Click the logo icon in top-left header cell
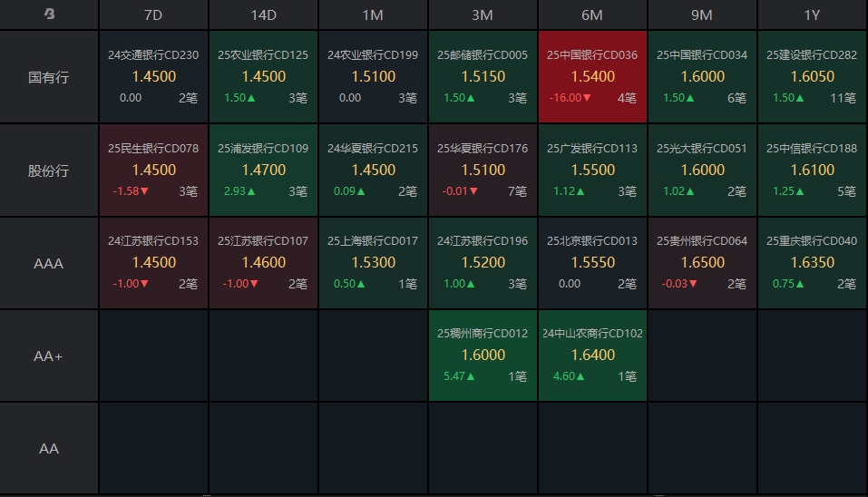The height and width of the screenshot is (497, 868). [49, 14]
